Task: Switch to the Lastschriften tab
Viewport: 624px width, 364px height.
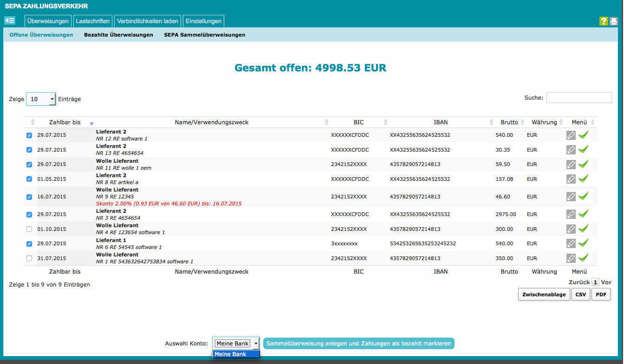Action: click(x=93, y=21)
